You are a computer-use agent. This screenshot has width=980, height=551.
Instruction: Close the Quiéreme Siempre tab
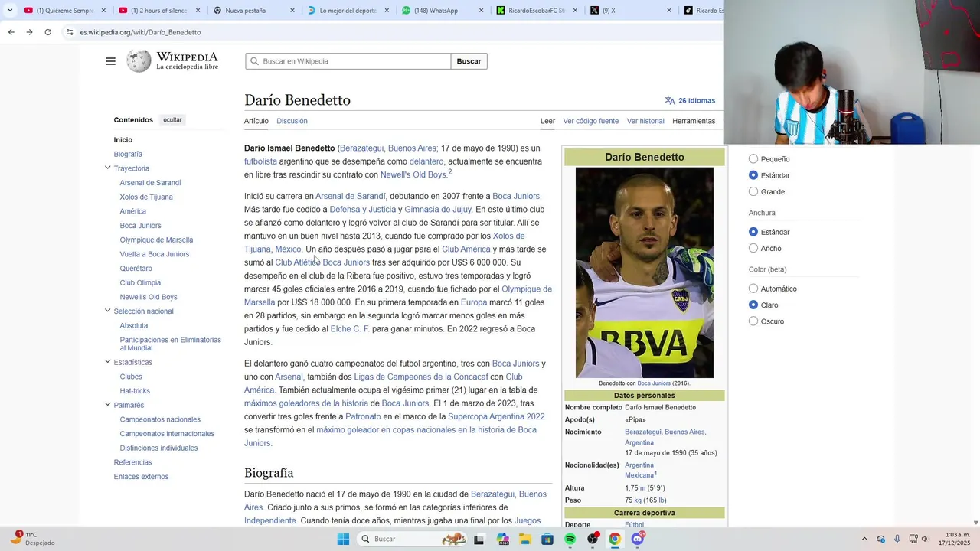click(x=103, y=11)
